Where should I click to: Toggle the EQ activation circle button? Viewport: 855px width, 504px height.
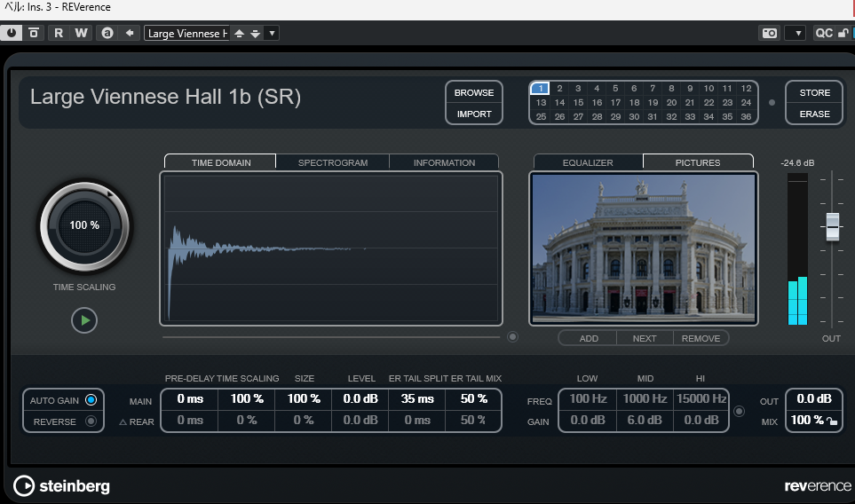[x=739, y=412]
